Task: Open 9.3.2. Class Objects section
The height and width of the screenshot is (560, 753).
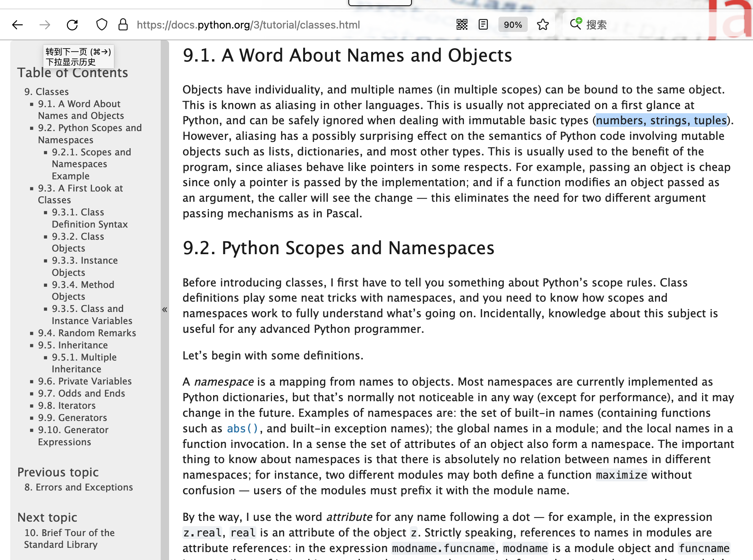Action: point(78,242)
